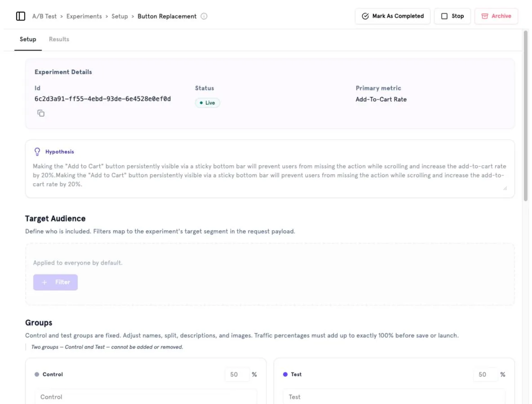Open the Setup breadcrumb link
This screenshot has width=532, height=404.
pos(120,16)
